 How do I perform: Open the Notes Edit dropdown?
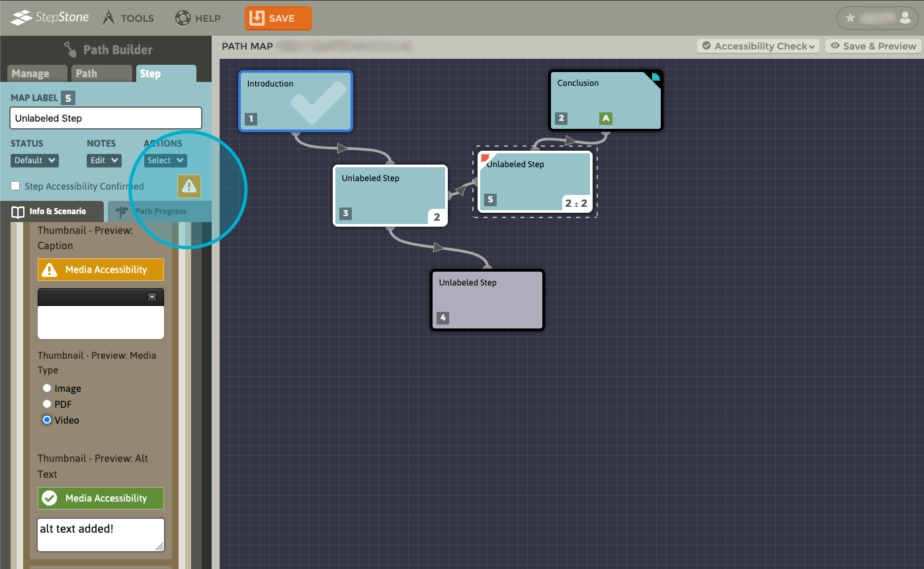(104, 161)
